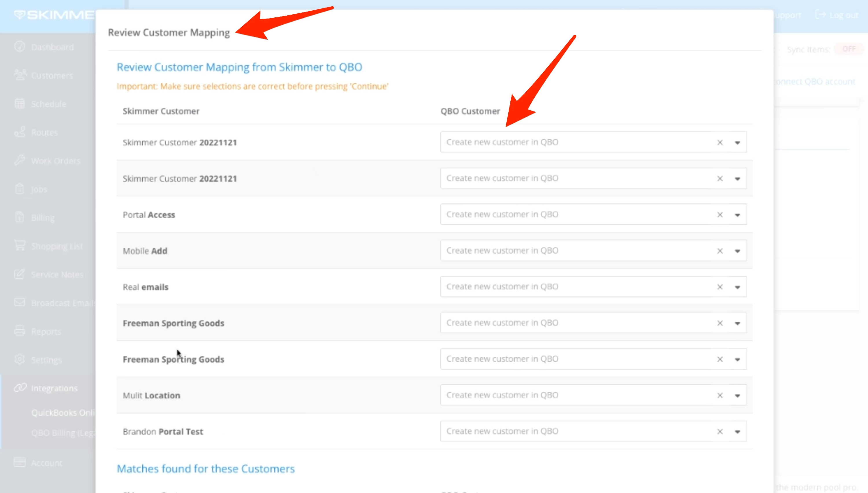Clear QBO selection for Real emails row

pyautogui.click(x=720, y=287)
